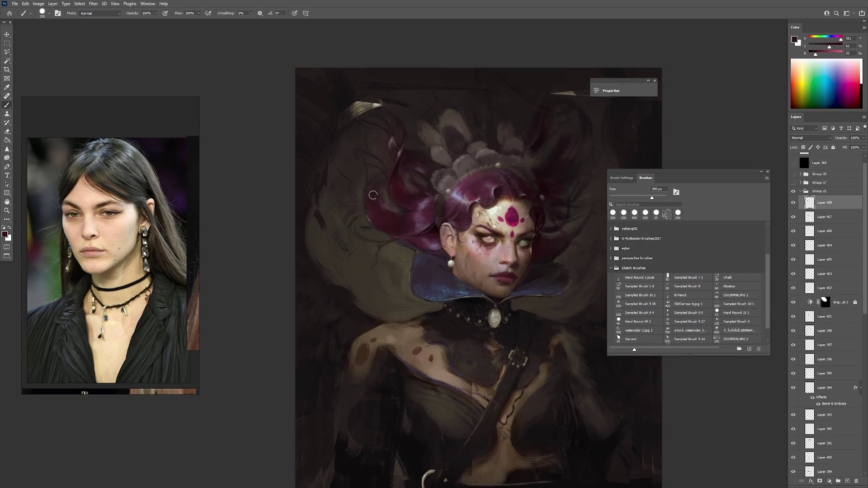Open brush Mode dropdown in options bar

tap(100, 13)
